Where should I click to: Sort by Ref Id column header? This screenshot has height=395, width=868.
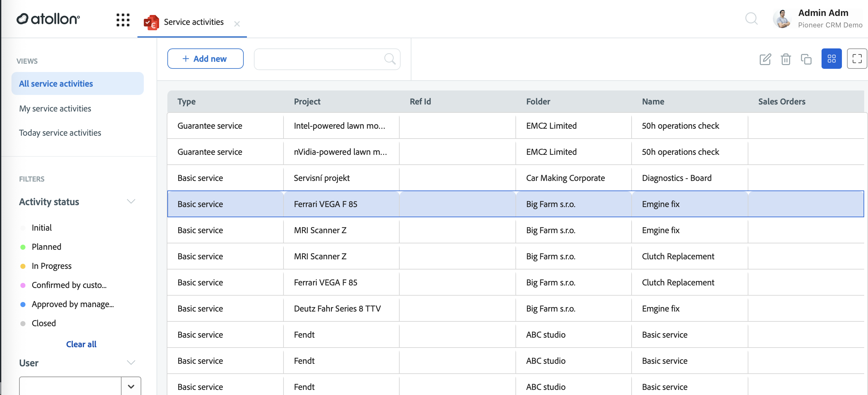point(420,102)
